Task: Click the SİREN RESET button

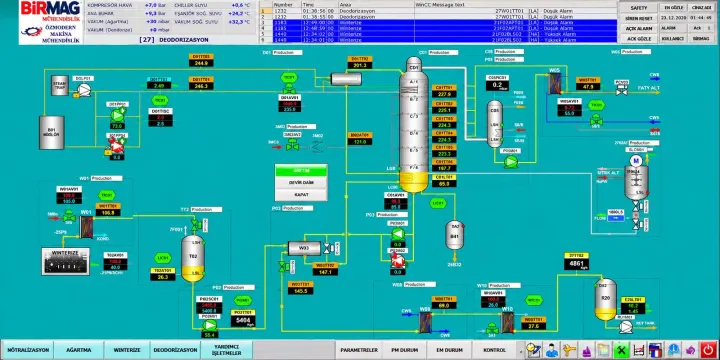Action: [x=639, y=18]
